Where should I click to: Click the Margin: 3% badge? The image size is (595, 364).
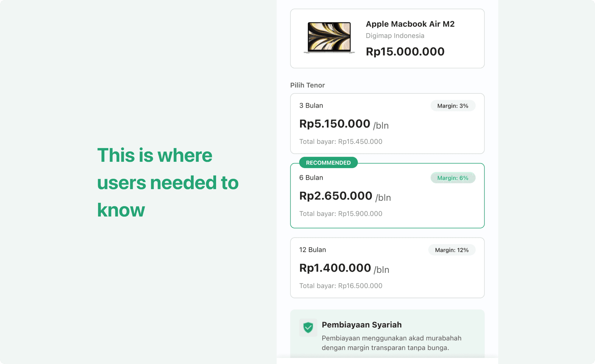tap(453, 106)
